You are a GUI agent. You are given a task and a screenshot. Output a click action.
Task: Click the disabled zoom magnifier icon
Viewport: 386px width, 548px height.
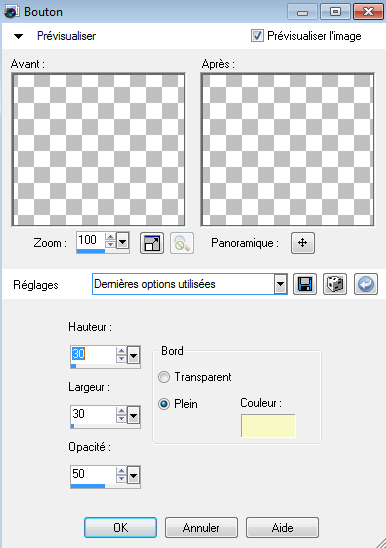(x=182, y=243)
